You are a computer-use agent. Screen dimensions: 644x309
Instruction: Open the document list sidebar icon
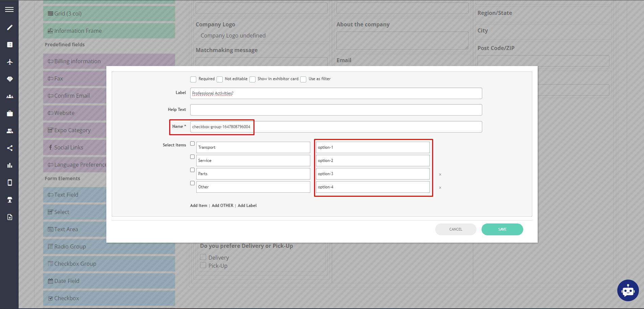click(10, 44)
